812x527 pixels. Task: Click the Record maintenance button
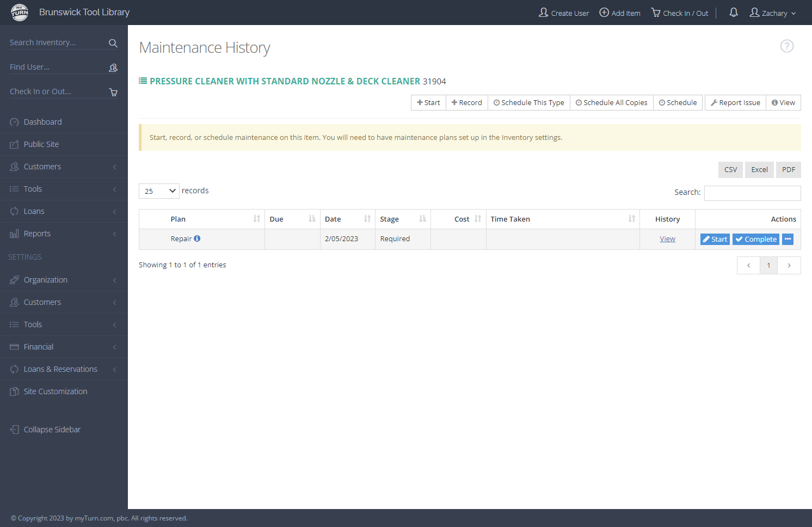coord(467,103)
